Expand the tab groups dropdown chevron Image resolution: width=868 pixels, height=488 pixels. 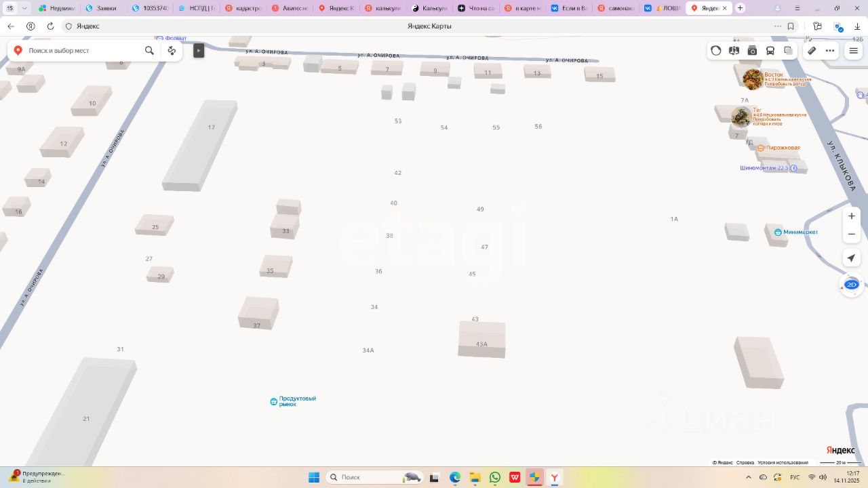pos(25,8)
